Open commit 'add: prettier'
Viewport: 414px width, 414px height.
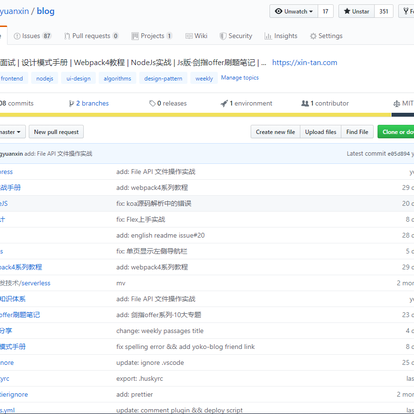tap(134, 395)
